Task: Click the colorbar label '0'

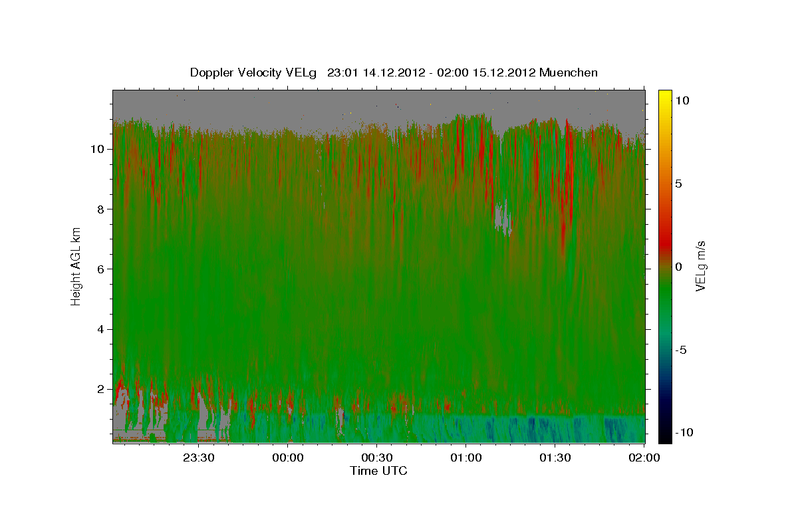Action: (x=678, y=267)
